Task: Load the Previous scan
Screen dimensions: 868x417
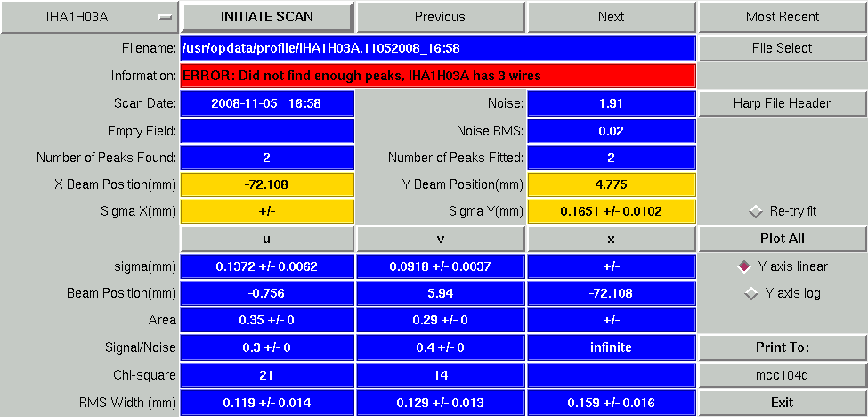Action: (440, 17)
